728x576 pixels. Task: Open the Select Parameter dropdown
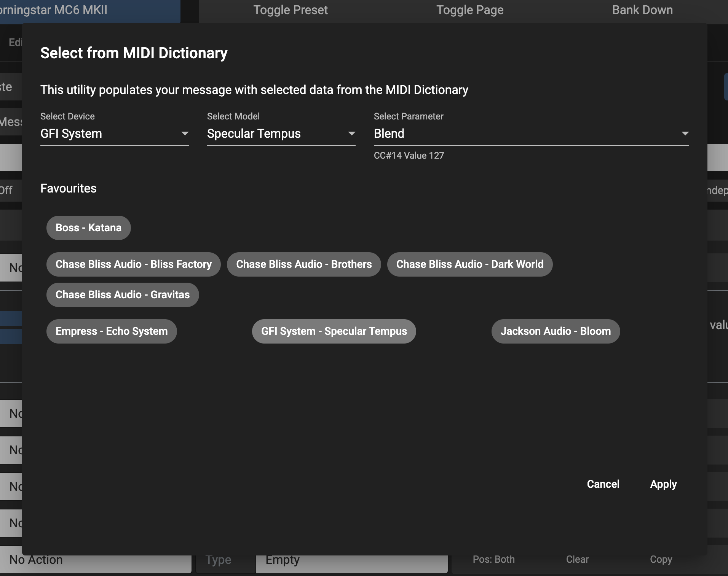[531, 134]
